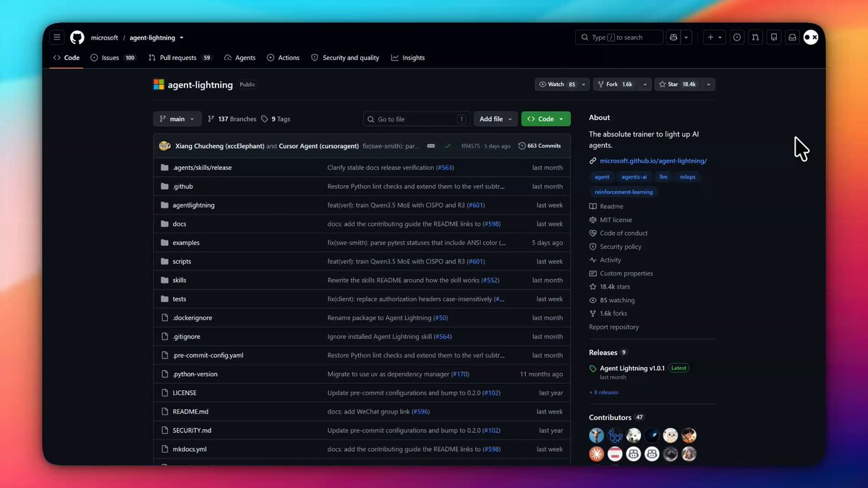Screen dimensions: 868x488
Task: View the latest commit check status
Action: [x=448, y=146]
